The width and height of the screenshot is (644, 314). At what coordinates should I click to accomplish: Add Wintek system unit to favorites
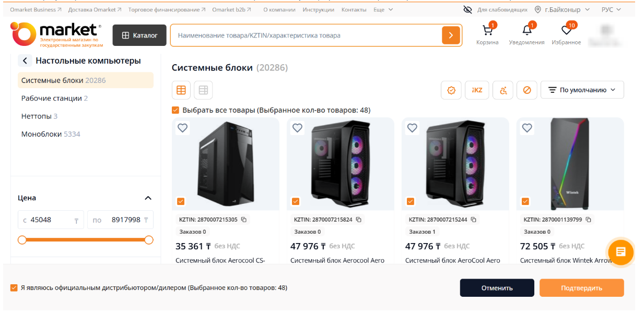[527, 128]
